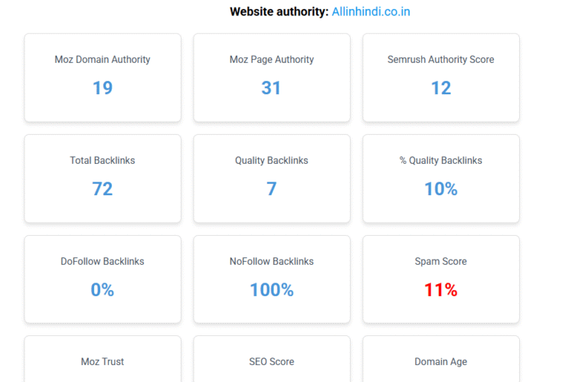This screenshot has width=588, height=382.
Task: Select the Domain Age card
Action: tap(441, 359)
